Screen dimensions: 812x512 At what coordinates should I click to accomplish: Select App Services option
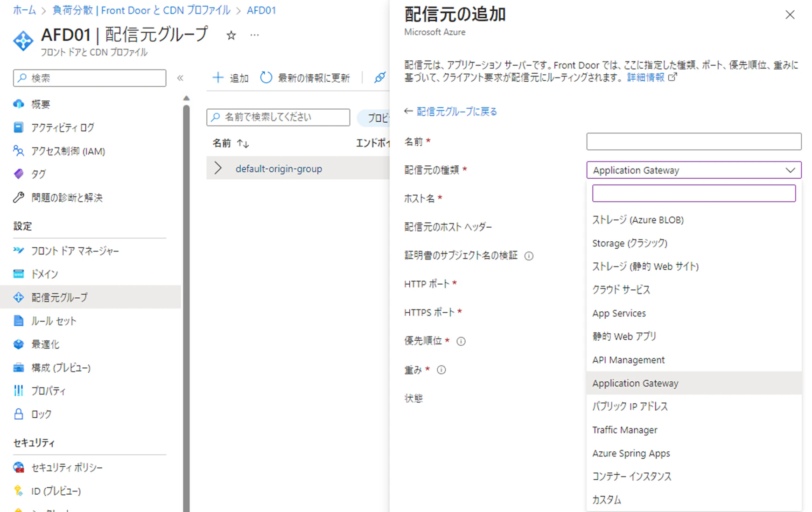pos(694,313)
